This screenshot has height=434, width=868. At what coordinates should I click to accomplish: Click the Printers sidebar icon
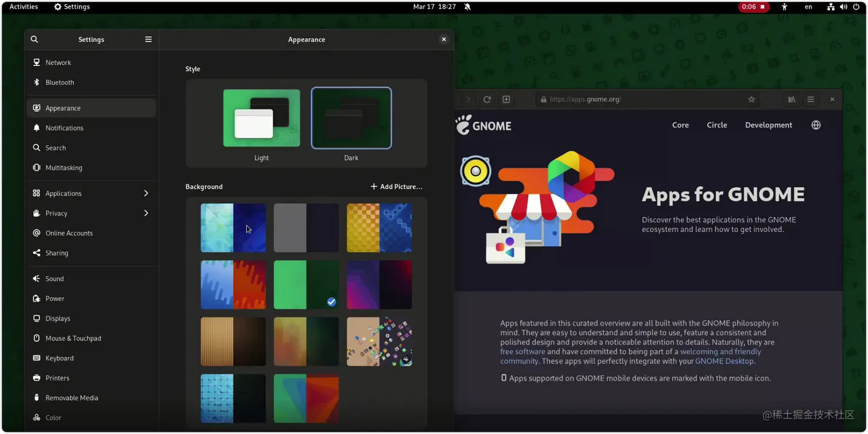[x=37, y=378]
